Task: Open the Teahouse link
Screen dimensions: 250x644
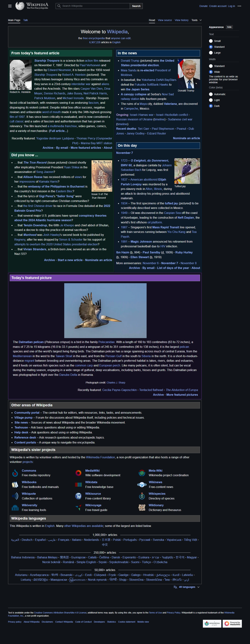Action: [x=21, y=428]
